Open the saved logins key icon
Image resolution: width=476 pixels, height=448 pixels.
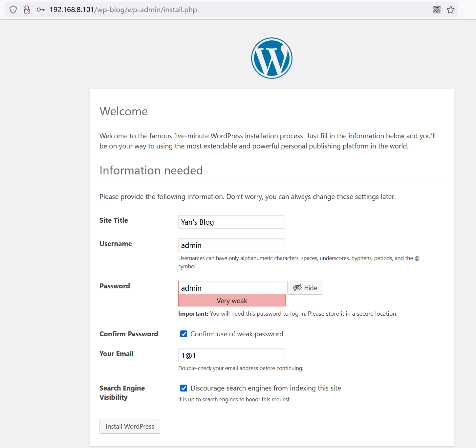tap(41, 10)
